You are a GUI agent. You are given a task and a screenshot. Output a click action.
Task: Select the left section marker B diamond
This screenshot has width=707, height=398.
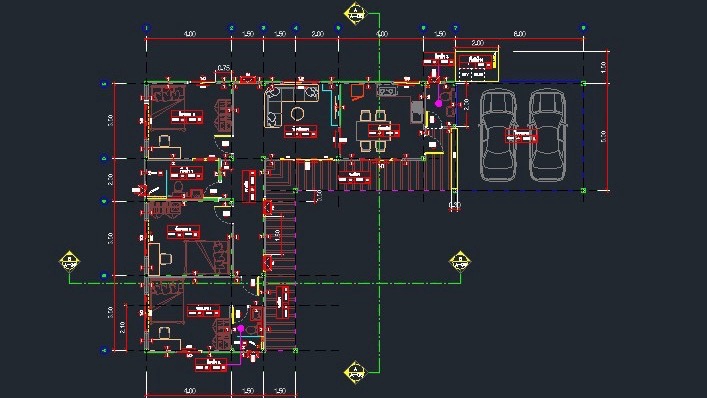tap(69, 262)
